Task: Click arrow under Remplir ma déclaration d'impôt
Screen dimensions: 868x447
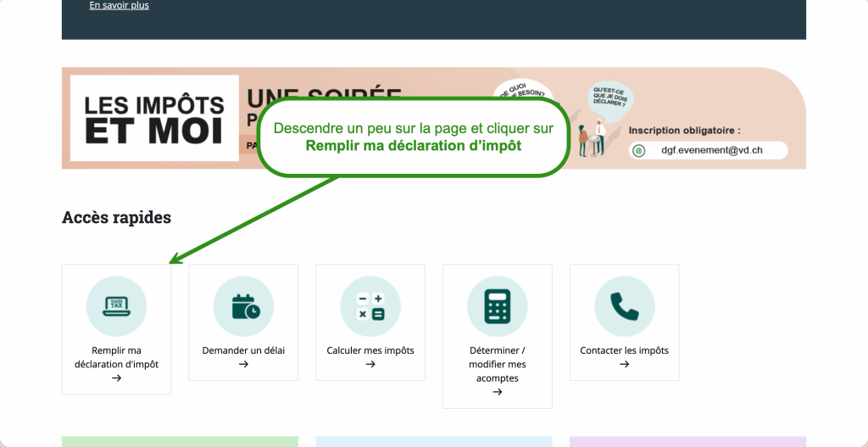Action: 116,378
